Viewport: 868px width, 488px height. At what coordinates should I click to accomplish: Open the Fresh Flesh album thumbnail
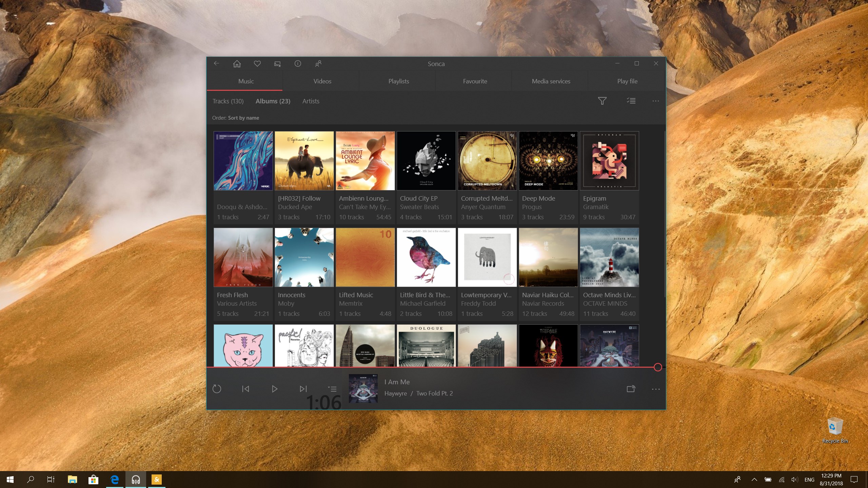pos(243,257)
